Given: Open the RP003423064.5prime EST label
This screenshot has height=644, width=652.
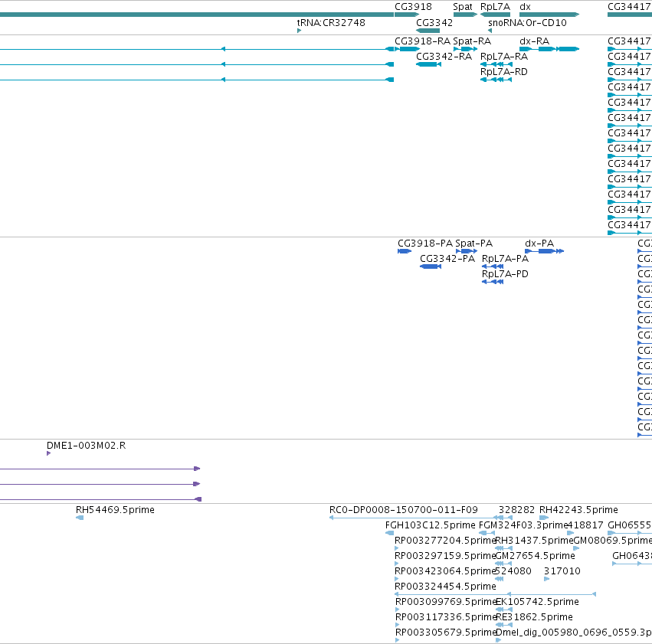Looking at the screenshot, I should pos(445,571).
